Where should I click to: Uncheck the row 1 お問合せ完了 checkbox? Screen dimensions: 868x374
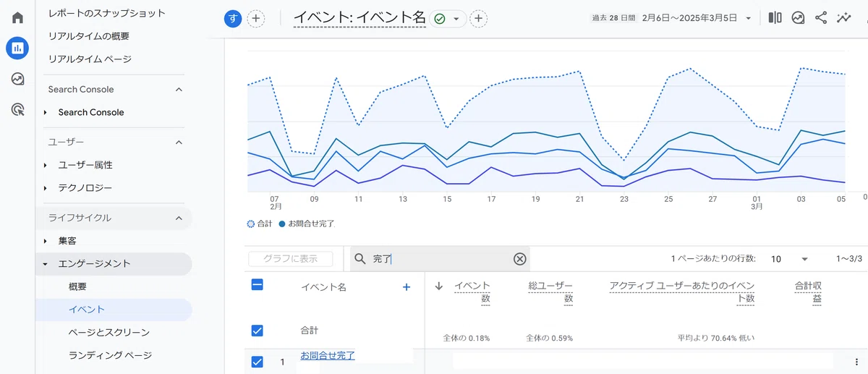click(257, 362)
